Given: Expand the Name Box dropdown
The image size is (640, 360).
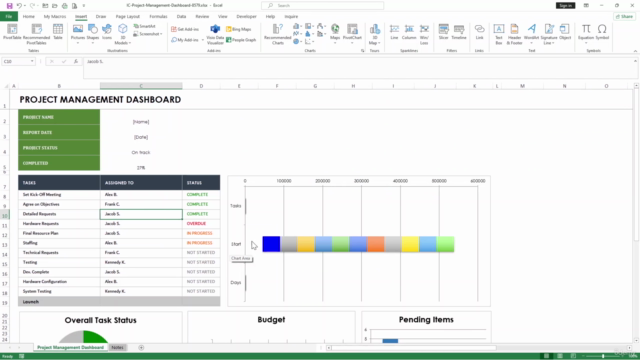Looking at the screenshot, I should 32,61.
